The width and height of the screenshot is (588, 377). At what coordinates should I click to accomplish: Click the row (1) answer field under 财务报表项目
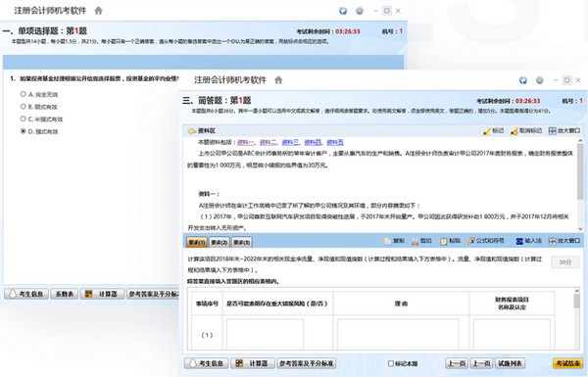click(x=512, y=334)
